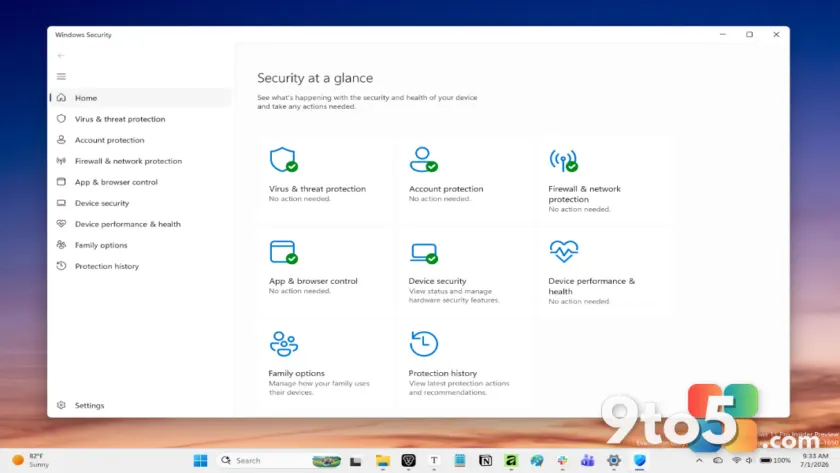Viewport: 840px width, 473px height.
Task: Click the Protection history clock tile icon
Action: (x=424, y=343)
